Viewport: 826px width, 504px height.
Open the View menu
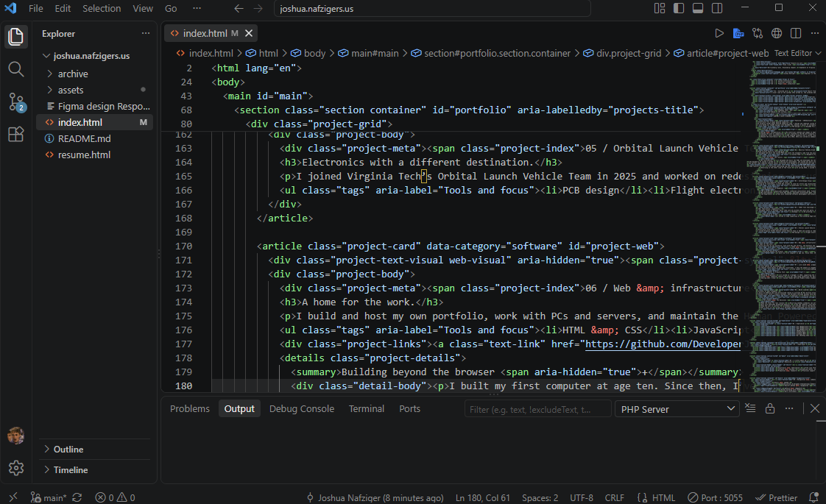143,8
